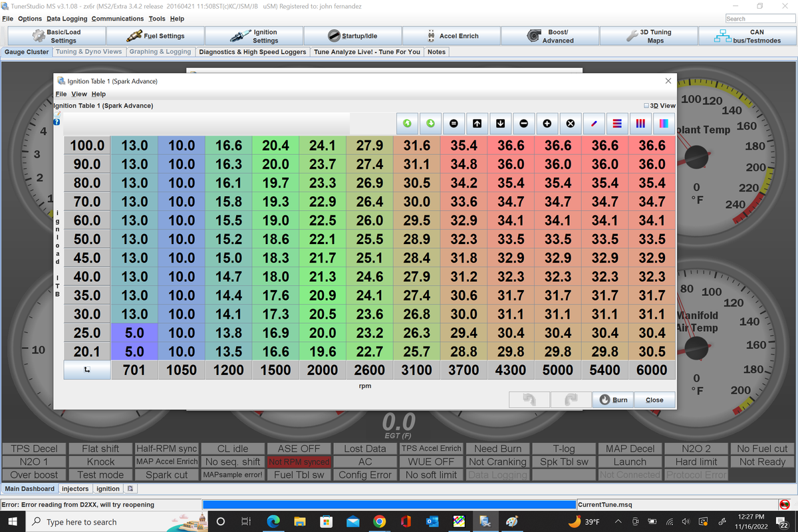
Task: Switch to injectors dashboard tab
Action: (x=75, y=489)
